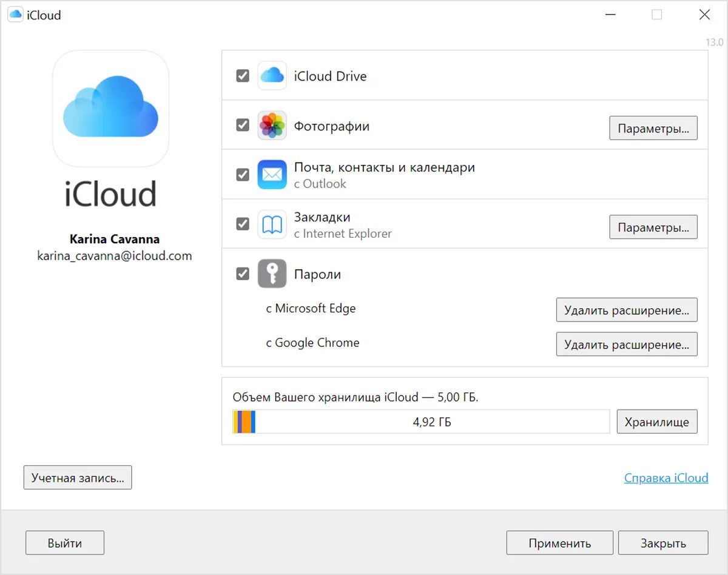This screenshot has width=728, height=575.
Task: Click the version number 13.0
Action: point(714,42)
